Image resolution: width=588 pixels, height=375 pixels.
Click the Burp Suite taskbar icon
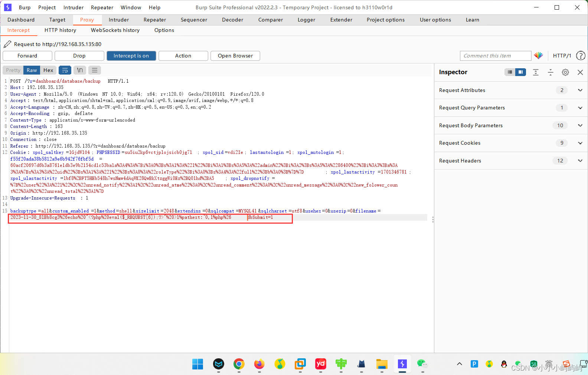point(402,364)
